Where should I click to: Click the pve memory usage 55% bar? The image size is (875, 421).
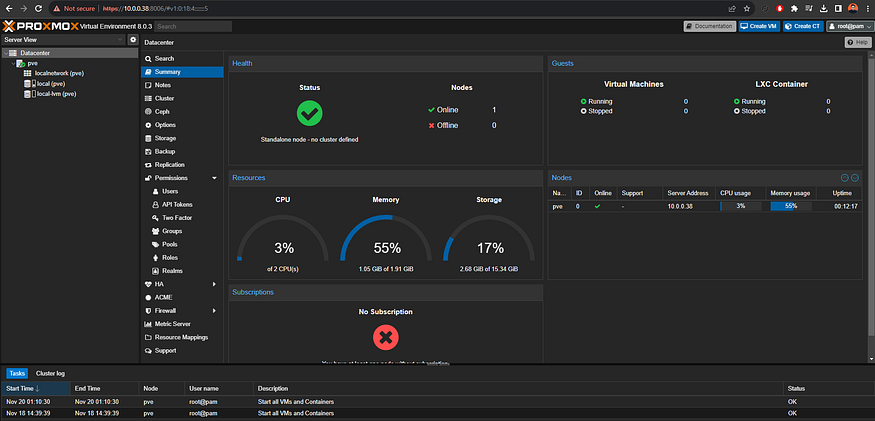pos(791,206)
